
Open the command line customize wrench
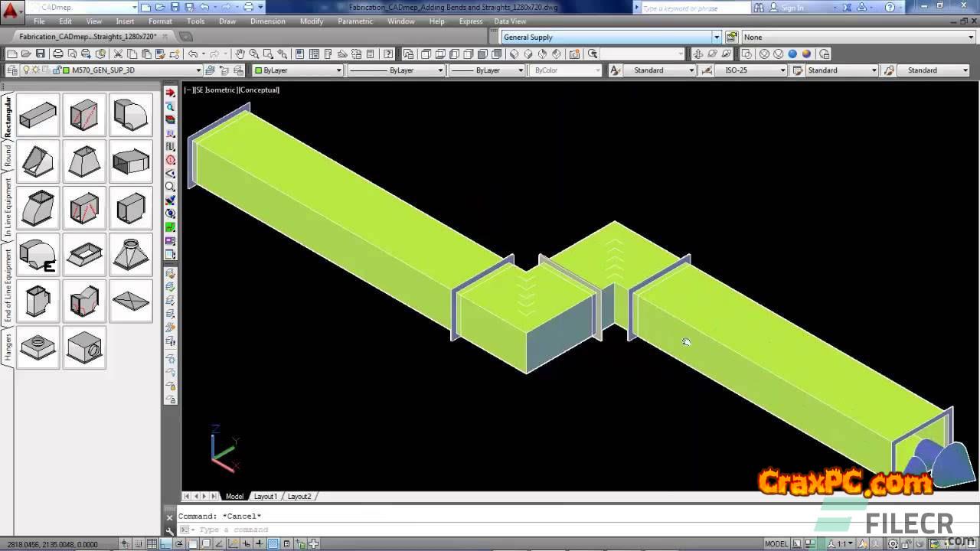[x=170, y=530]
